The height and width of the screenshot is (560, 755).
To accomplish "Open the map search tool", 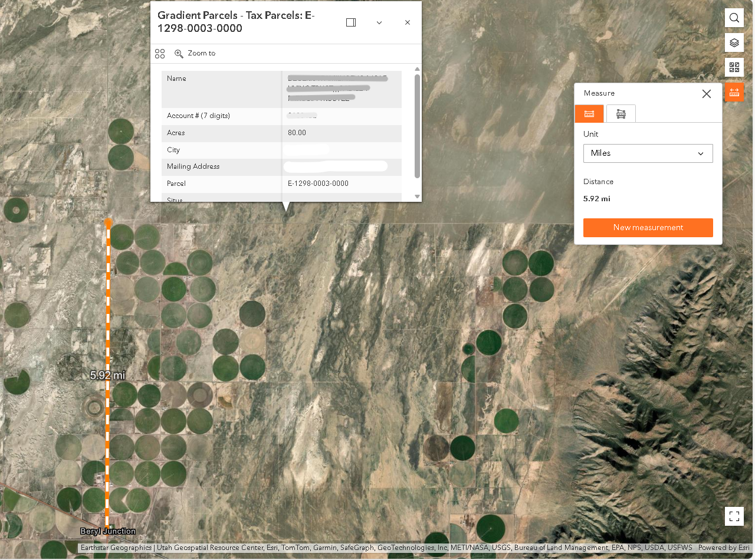I will pos(734,18).
